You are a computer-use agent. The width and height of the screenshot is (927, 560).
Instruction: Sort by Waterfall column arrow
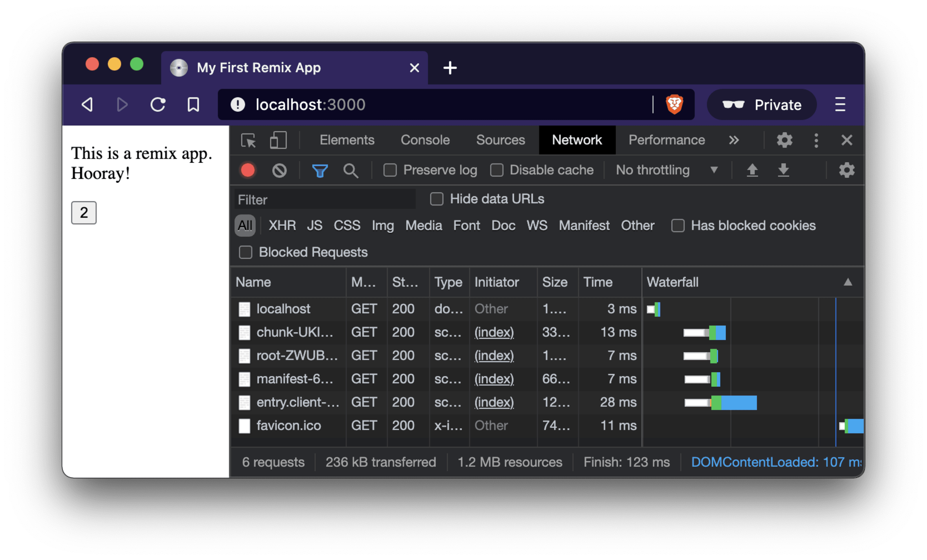848,282
